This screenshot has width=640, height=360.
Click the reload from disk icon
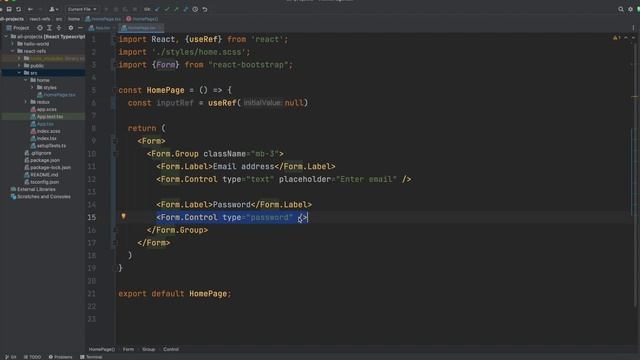pyautogui.click(x=18, y=9)
